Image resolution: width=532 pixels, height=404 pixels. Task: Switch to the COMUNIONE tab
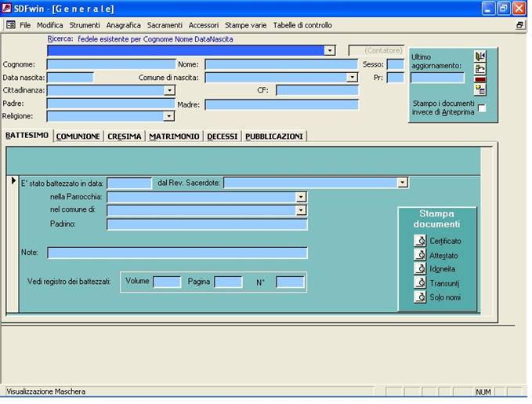tap(78, 136)
